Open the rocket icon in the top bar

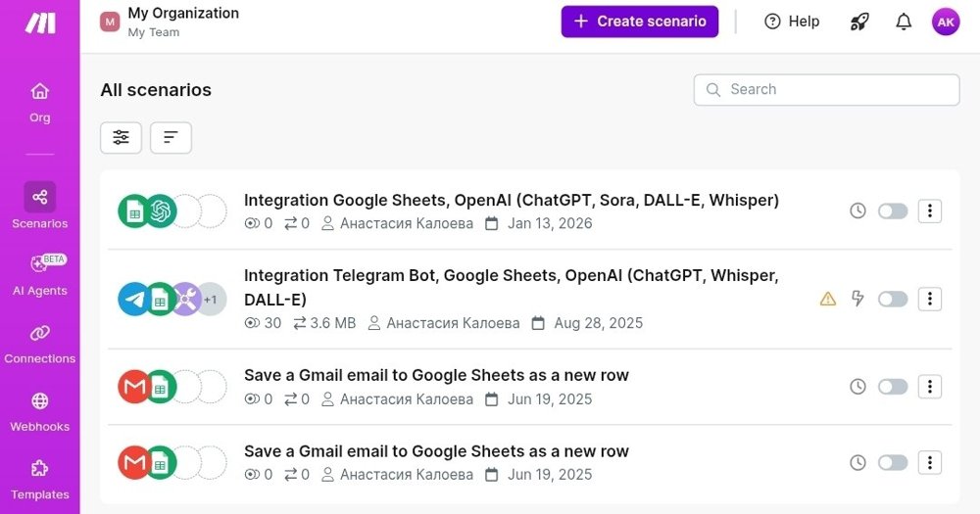(859, 22)
